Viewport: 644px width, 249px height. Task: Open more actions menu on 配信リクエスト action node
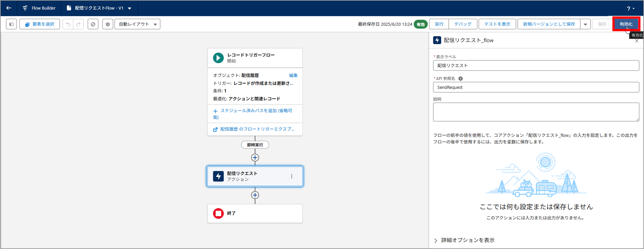coord(292,176)
